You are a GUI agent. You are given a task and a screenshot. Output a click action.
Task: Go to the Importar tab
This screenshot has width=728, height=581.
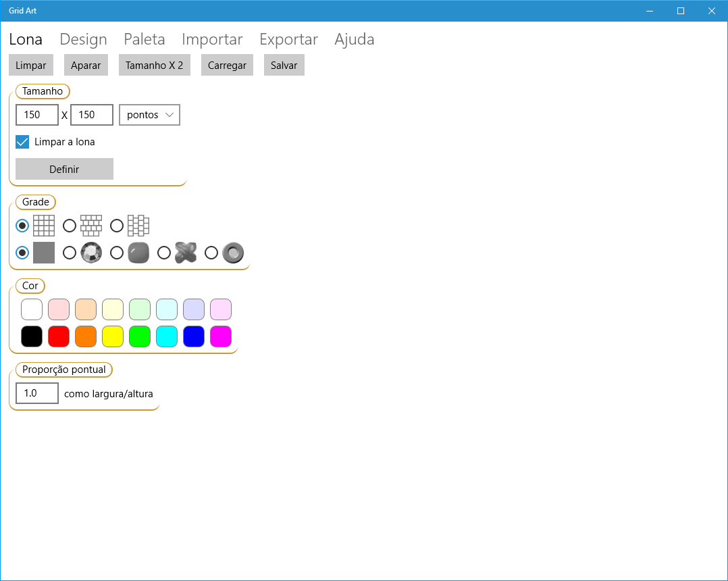pyautogui.click(x=212, y=39)
